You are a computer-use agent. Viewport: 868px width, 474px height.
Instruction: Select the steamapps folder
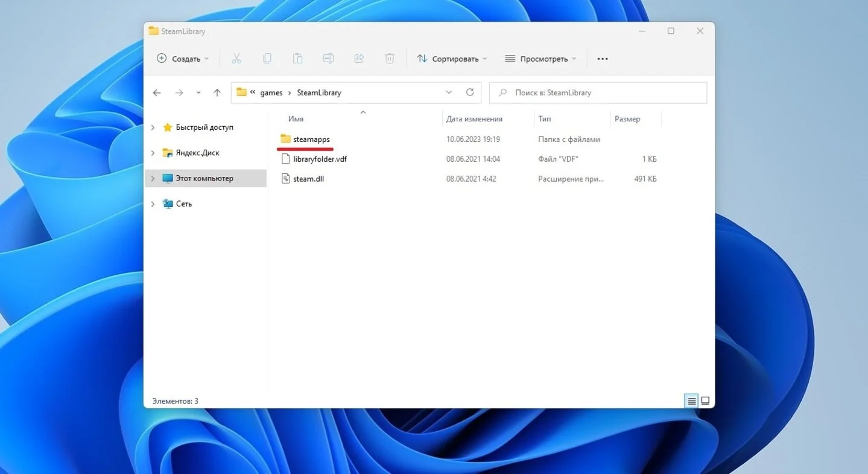pyautogui.click(x=311, y=139)
